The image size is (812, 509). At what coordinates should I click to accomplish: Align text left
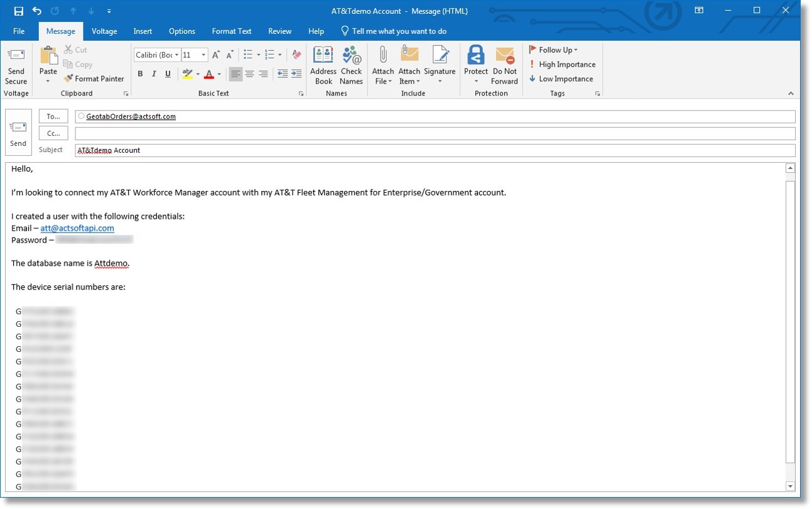click(x=235, y=74)
